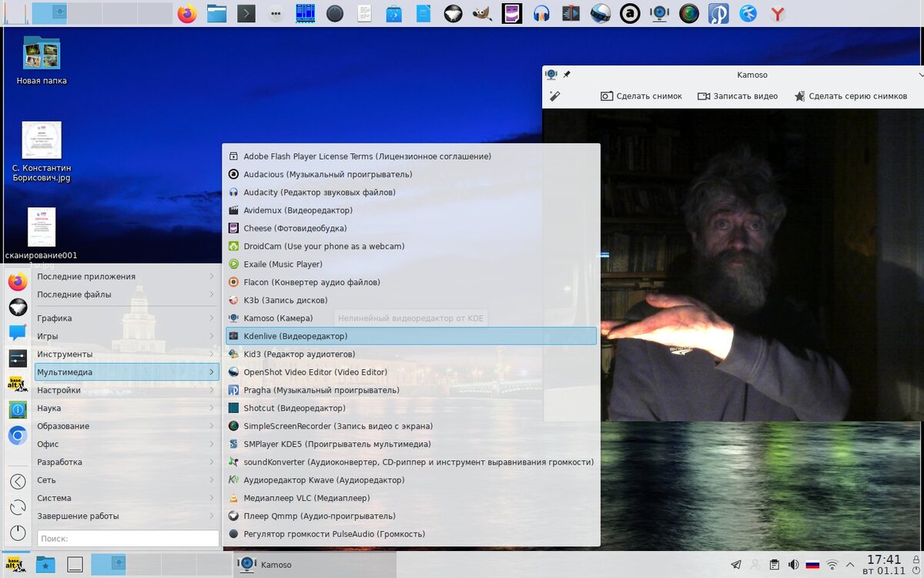The height and width of the screenshot is (578, 924).
Task: Open the terminal launcher in top panel
Action: [246, 13]
